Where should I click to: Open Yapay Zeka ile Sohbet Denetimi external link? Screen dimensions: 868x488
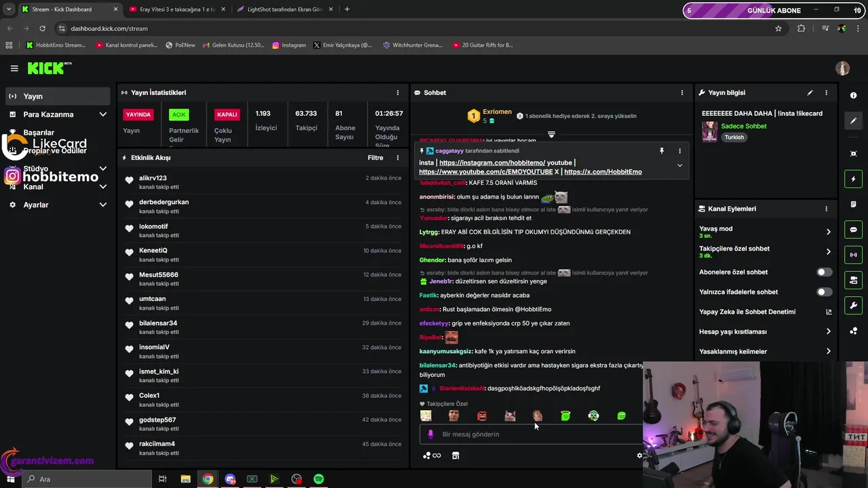click(828, 312)
